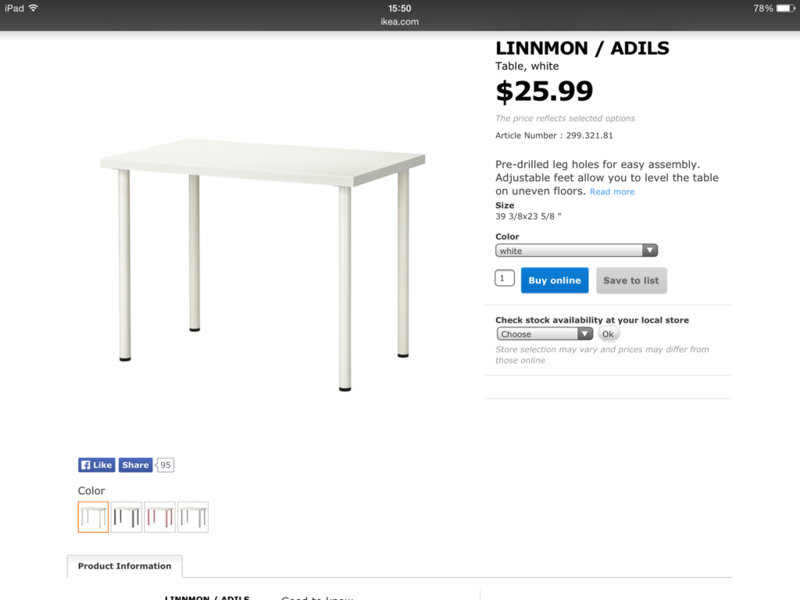Open the Color dropdown set to white
The image size is (800, 600).
tap(576, 251)
